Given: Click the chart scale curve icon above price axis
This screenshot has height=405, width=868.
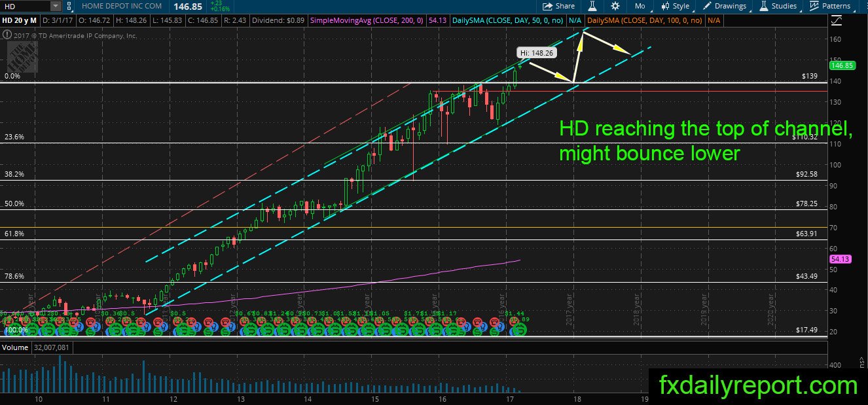Looking at the screenshot, I should coord(835,21).
